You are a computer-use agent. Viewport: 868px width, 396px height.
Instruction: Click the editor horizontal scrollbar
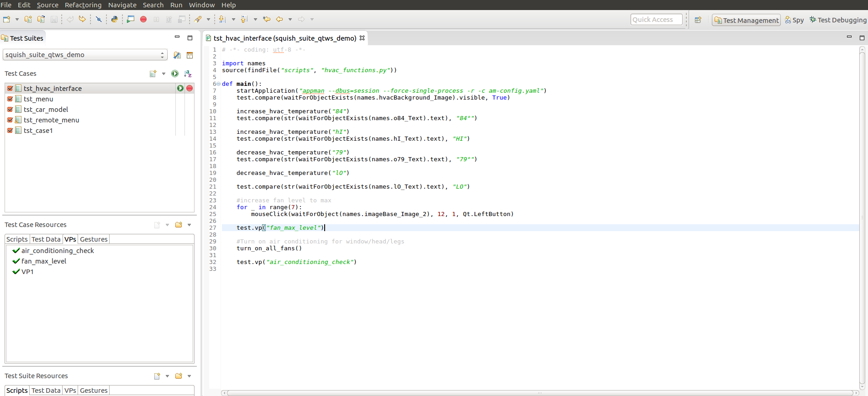539,393
